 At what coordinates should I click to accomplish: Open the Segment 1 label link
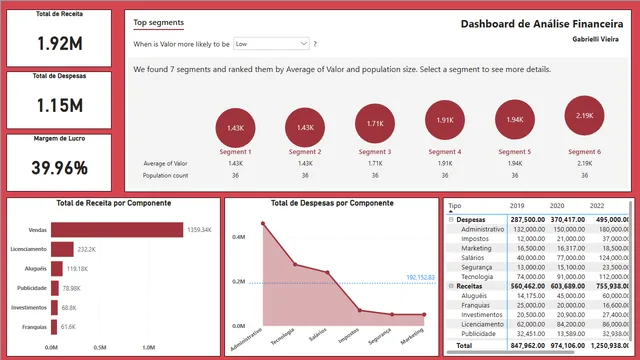point(236,152)
